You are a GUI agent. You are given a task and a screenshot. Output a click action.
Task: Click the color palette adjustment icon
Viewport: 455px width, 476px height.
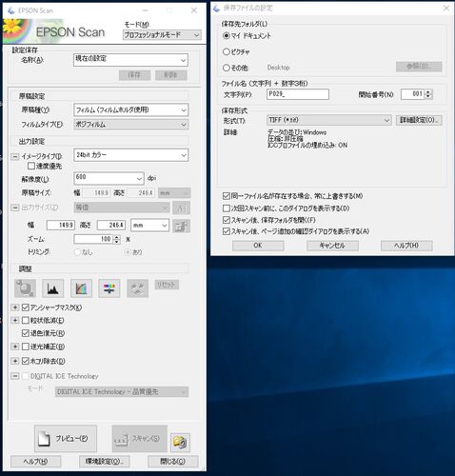[137, 288]
